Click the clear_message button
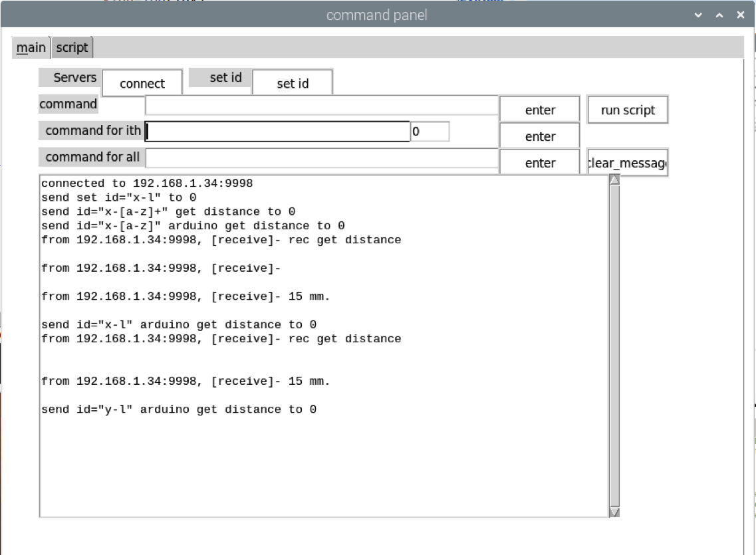Image resolution: width=756 pixels, height=555 pixels. click(x=626, y=162)
